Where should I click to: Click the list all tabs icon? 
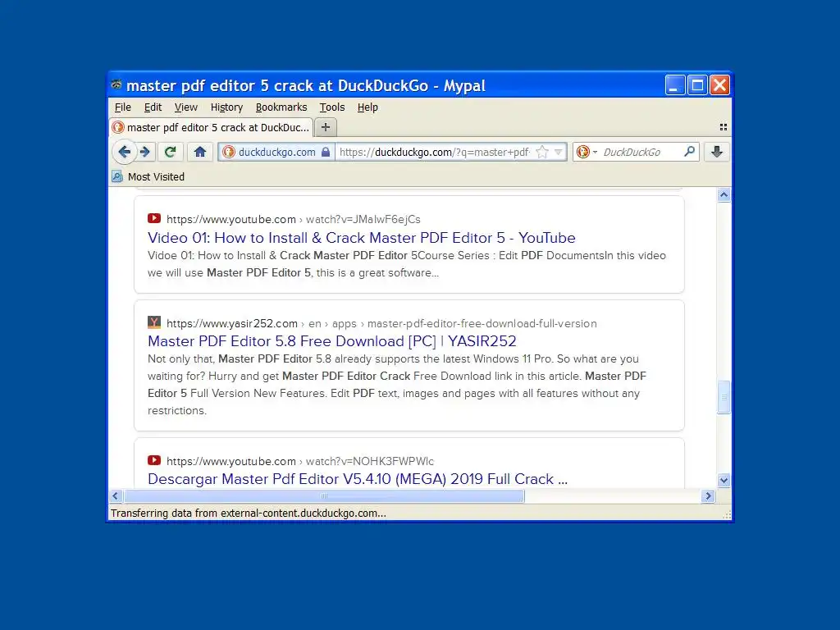point(724,127)
